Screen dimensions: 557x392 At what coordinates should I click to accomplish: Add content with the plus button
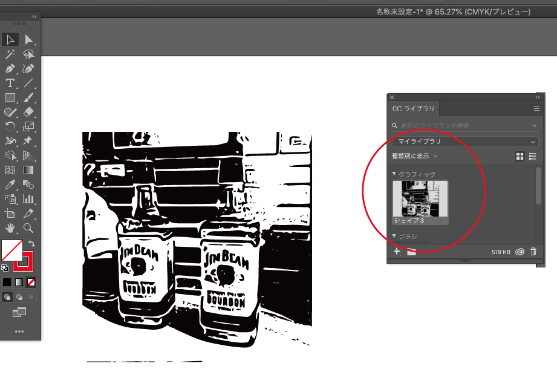(x=397, y=252)
